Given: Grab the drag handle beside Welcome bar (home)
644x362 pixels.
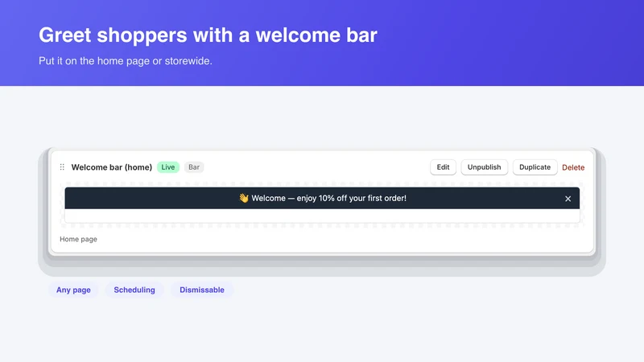Looking at the screenshot, I should pyautogui.click(x=62, y=167).
